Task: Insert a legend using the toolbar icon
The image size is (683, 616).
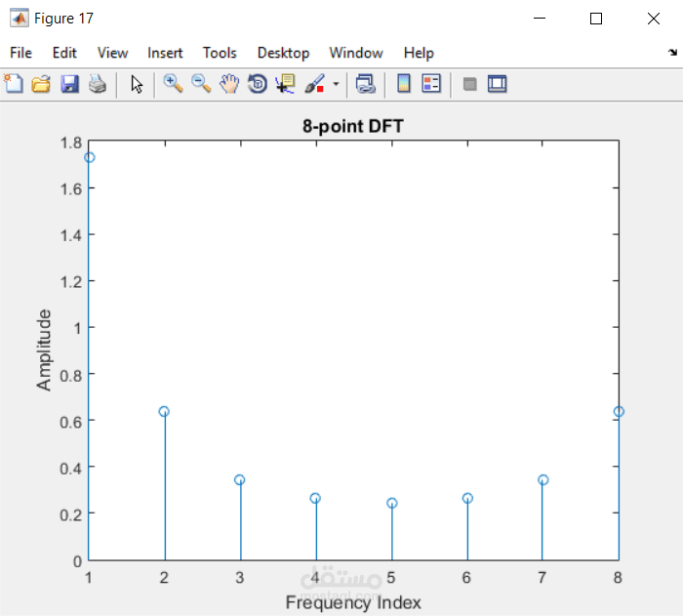Action: click(431, 84)
